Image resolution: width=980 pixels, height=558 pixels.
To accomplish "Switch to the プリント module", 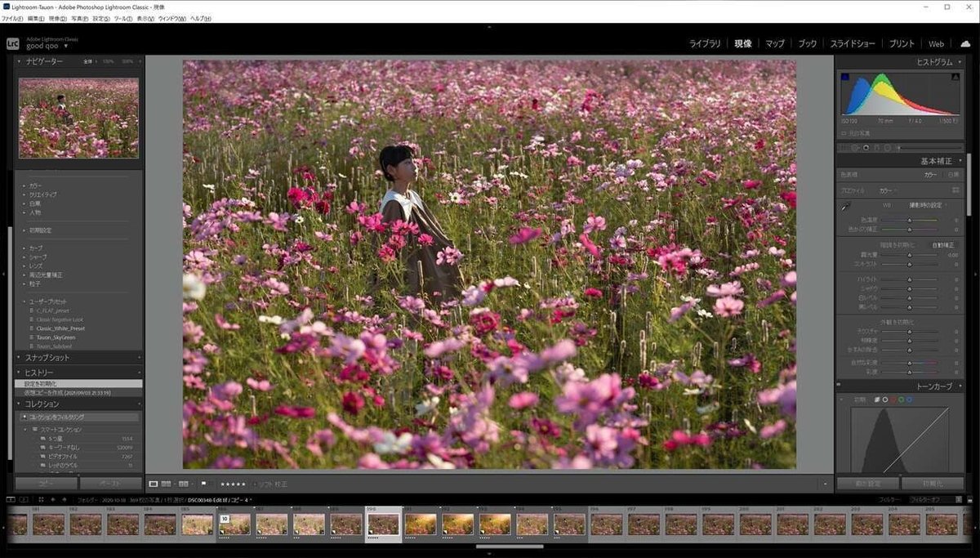I will [902, 43].
